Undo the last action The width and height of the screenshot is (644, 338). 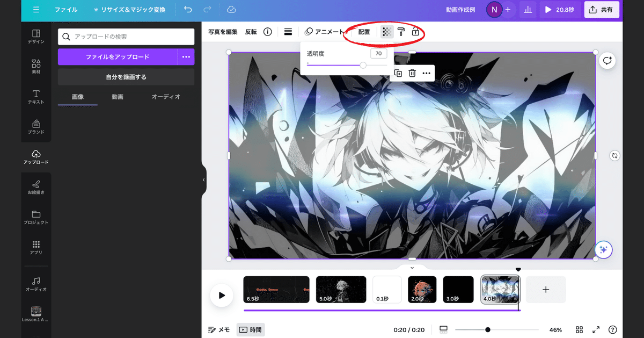tap(187, 10)
